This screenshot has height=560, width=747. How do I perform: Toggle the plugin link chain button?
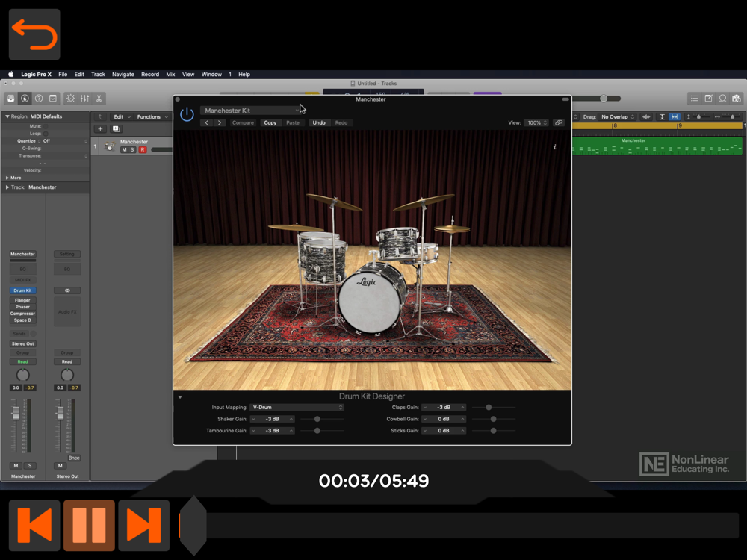click(x=559, y=123)
